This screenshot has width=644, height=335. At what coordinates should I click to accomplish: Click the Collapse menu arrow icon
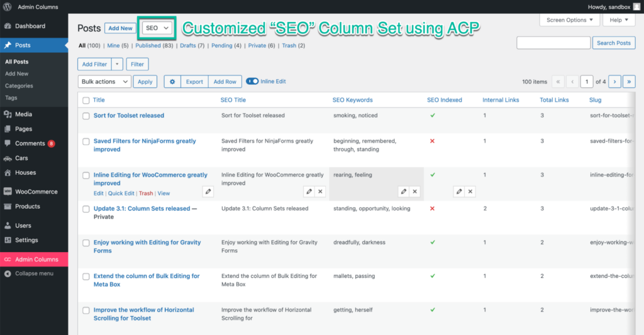click(8, 274)
